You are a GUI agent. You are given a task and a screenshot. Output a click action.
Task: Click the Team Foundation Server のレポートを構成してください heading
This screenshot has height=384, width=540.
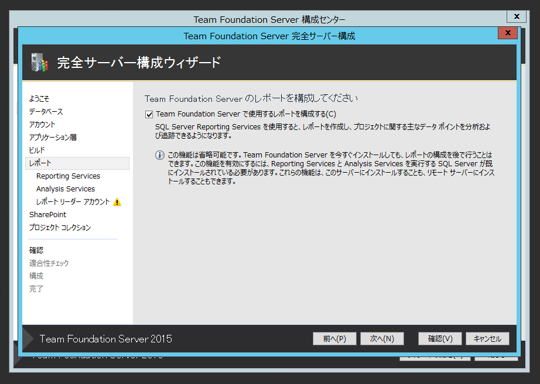pyautogui.click(x=251, y=98)
